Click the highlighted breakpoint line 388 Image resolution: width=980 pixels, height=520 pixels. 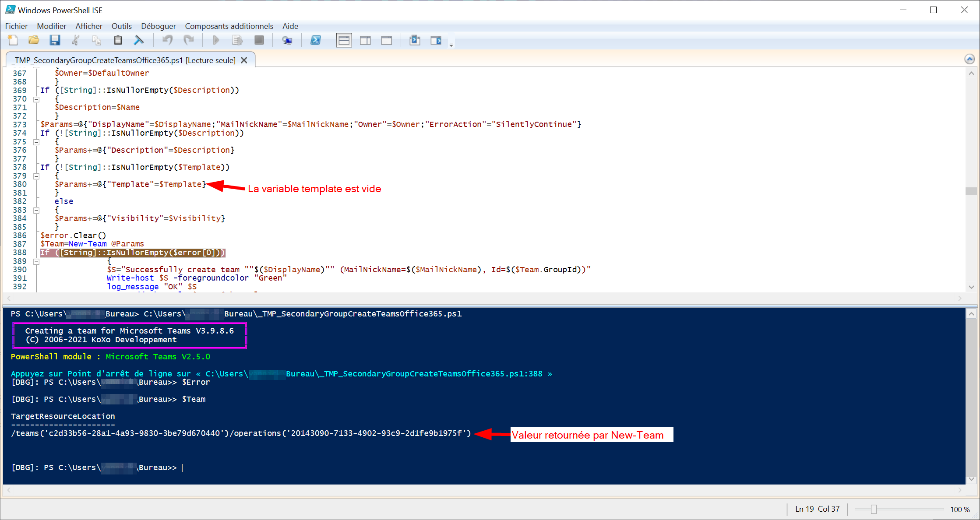coord(133,253)
